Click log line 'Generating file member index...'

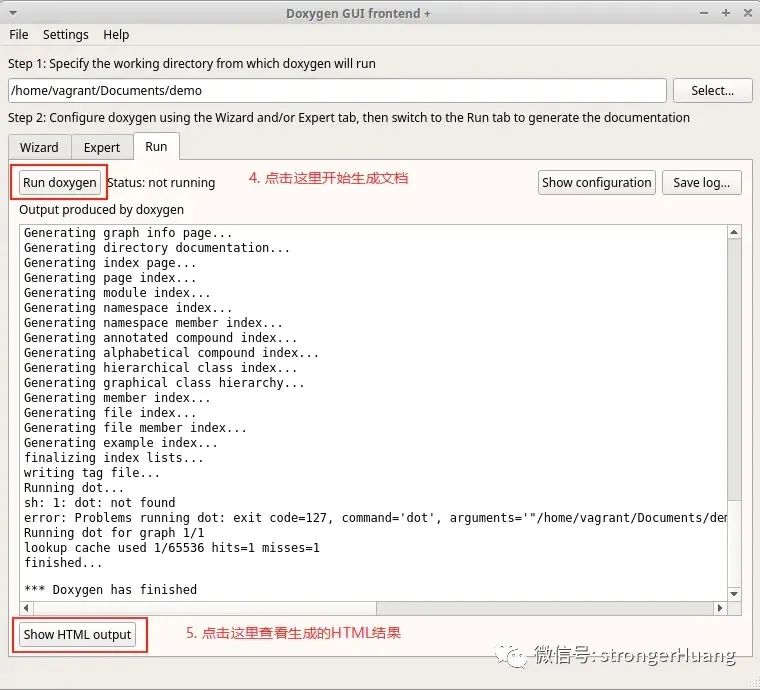135,428
